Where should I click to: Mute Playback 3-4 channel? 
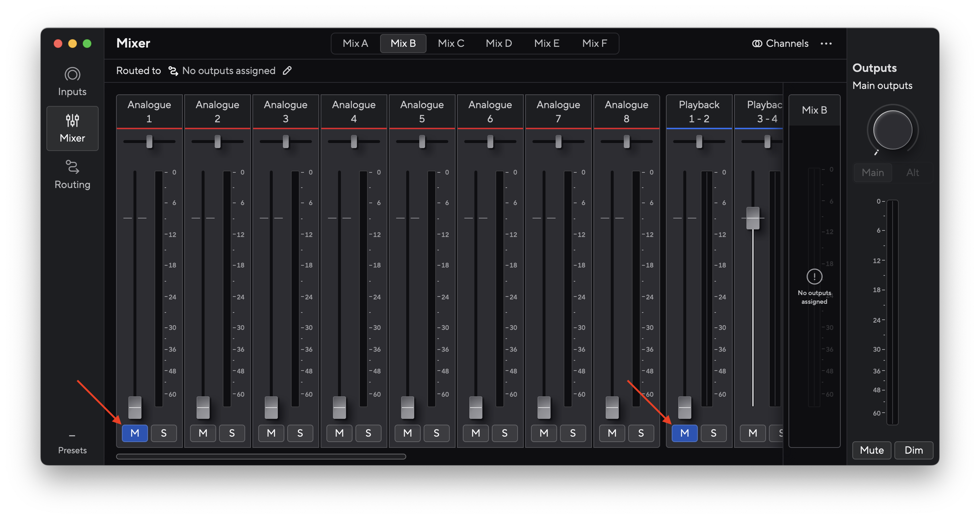pos(753,433)
